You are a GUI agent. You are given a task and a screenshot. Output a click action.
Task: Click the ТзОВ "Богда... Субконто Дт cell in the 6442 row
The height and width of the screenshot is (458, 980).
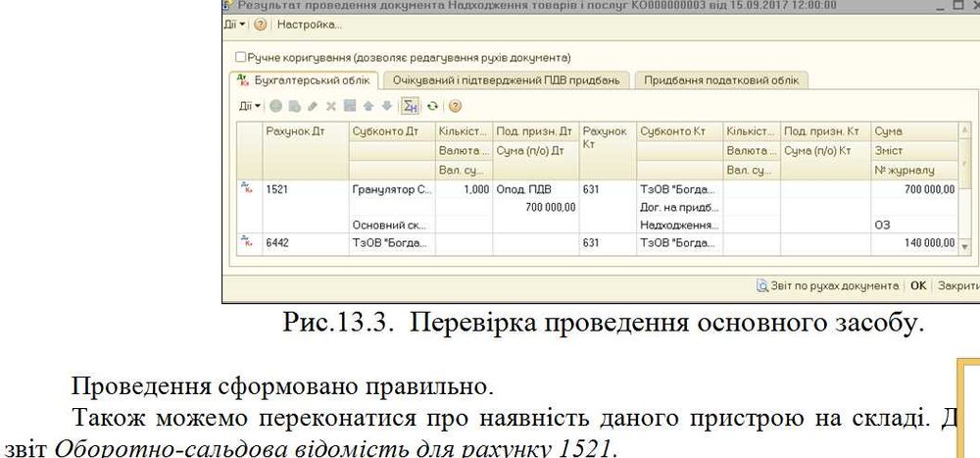[392, 243]
